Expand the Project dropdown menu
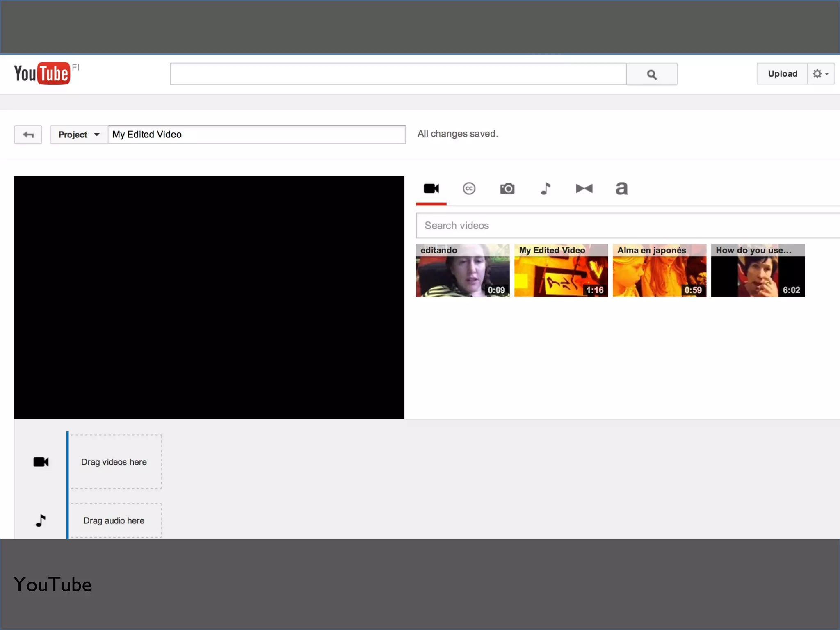 pyautogui.click(x=79, y=135)
